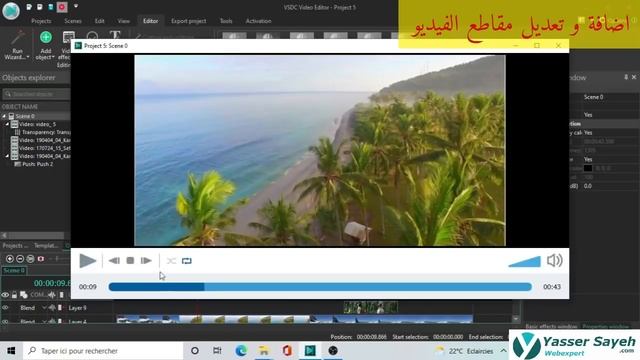
Task: Seek in the blue preview progress bar
Action: click(320, 287)
